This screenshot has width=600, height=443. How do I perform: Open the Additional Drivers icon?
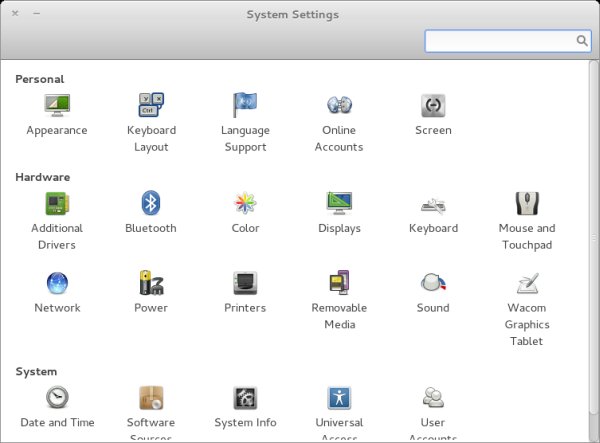(57, 203)
